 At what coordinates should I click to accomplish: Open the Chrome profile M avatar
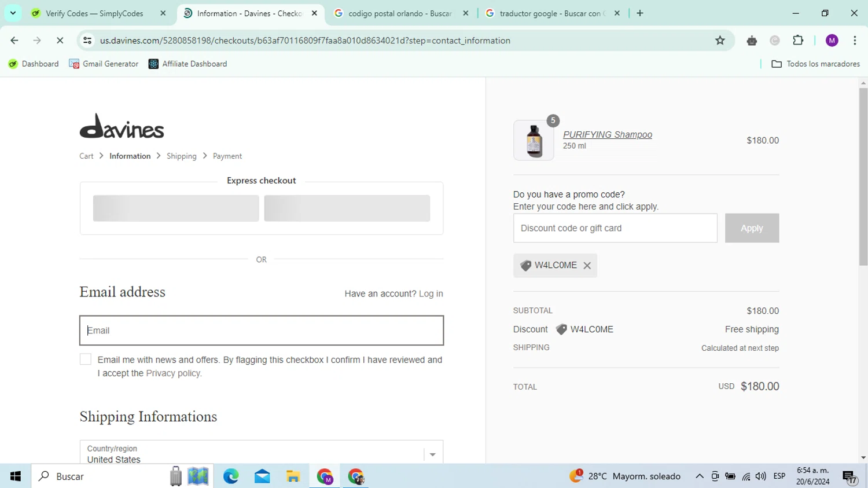pyautogui.click(x=832, y=41)
